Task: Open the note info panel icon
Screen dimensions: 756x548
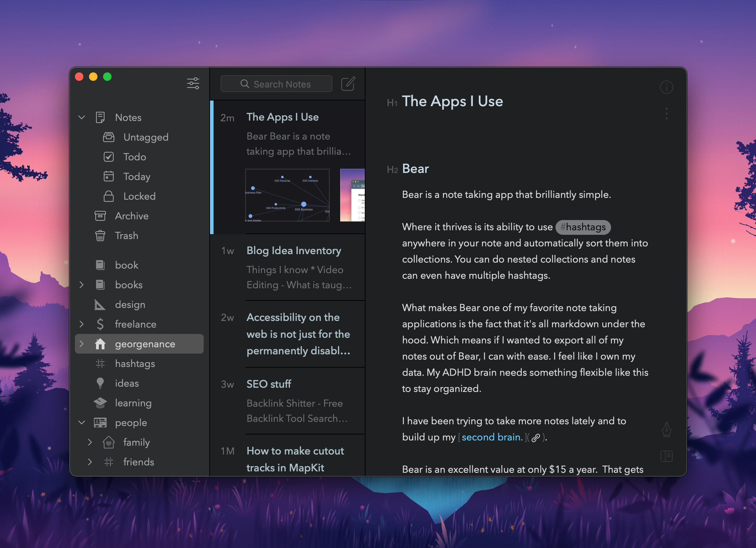Action: tap(666, 87)
